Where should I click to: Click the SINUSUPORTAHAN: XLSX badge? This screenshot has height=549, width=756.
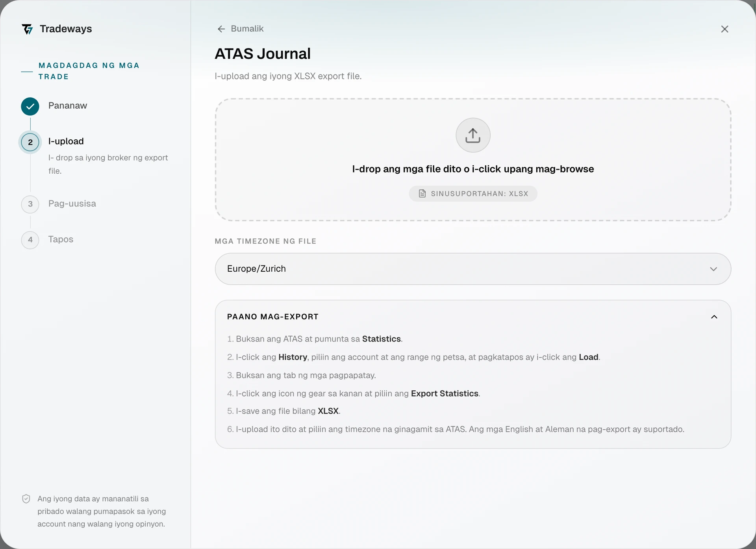(473, 194)
